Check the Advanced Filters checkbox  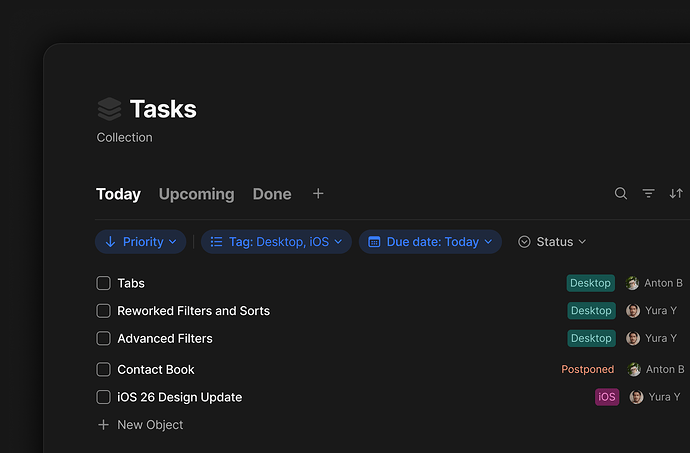(103, 339)
